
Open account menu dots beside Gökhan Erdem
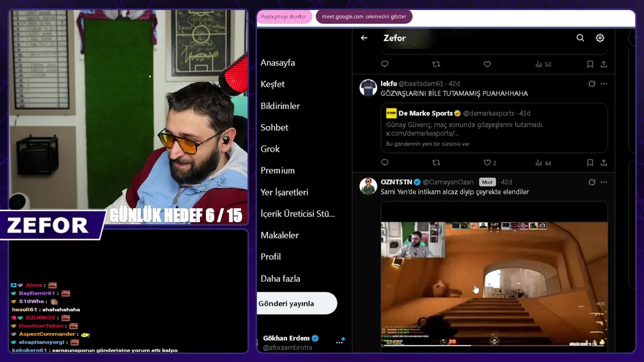click(340, 342)
